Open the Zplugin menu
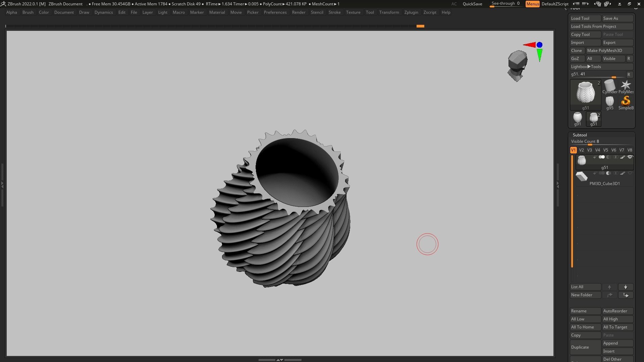The height and width of the screenshot is (362, 644). [x=411, y=12]
